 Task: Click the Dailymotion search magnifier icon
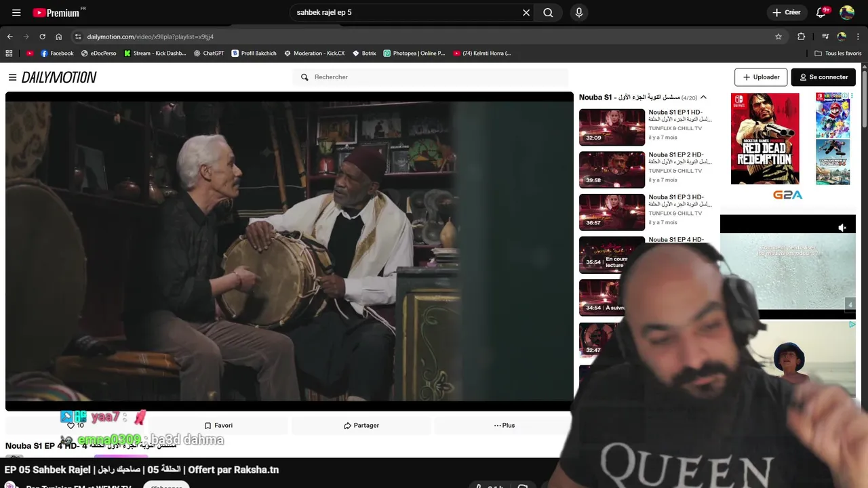click(304, 77)
